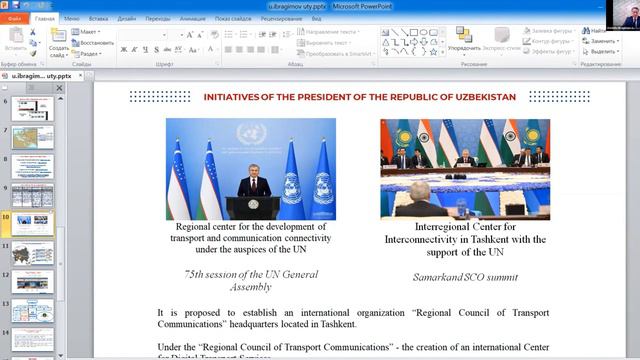
Task: Switch to the Анимация tab
Action: [192, 19]
